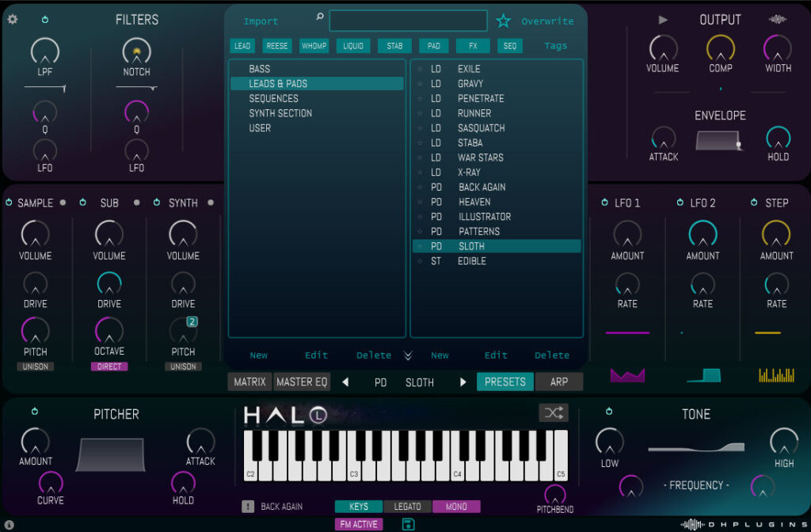
Task: Open the STEP sequencer pattern icon
Action: (x=776, y=374)
